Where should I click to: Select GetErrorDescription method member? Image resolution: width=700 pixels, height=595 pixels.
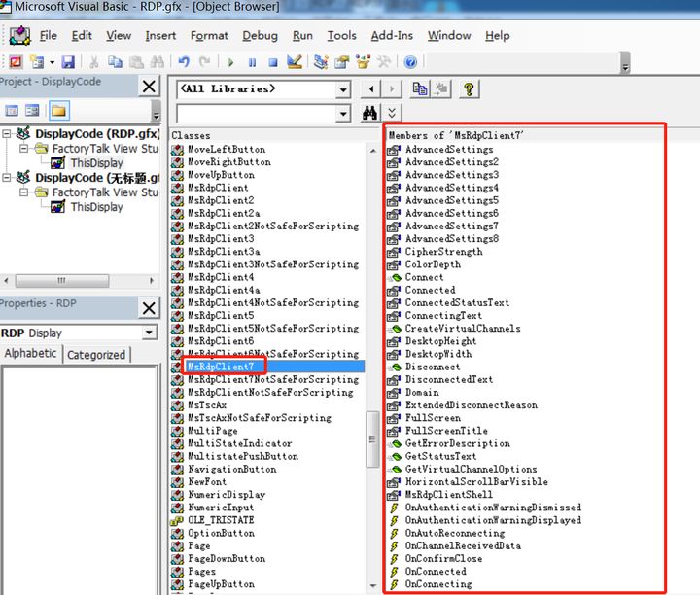tap(458, 443)
